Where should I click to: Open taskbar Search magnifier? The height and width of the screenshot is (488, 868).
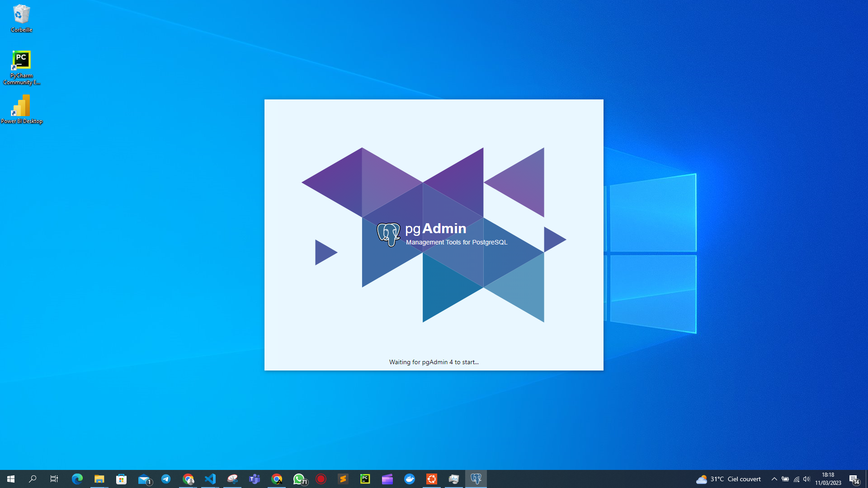click(33, 479)
